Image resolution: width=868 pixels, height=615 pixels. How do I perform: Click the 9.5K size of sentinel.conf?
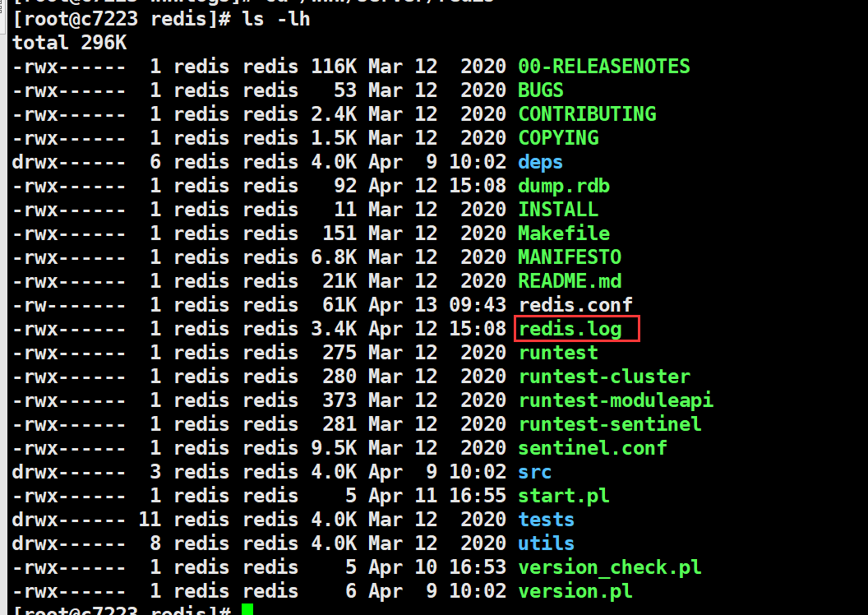[334, 448]
